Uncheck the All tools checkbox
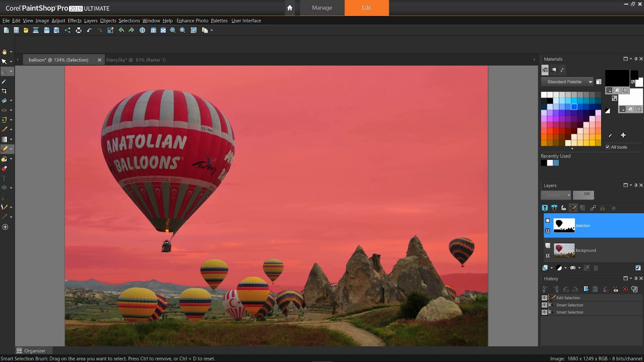The image size is (644, 362). point(607,147)
